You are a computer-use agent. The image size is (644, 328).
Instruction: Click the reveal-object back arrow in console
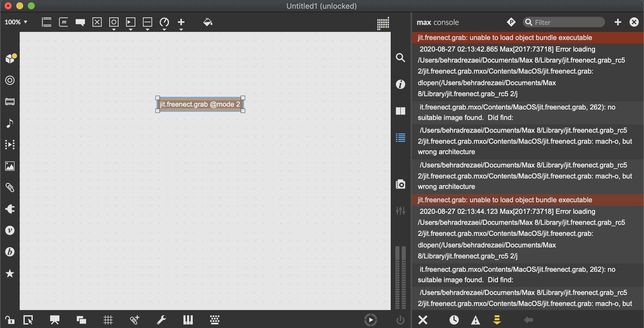(x=528, y=320)
